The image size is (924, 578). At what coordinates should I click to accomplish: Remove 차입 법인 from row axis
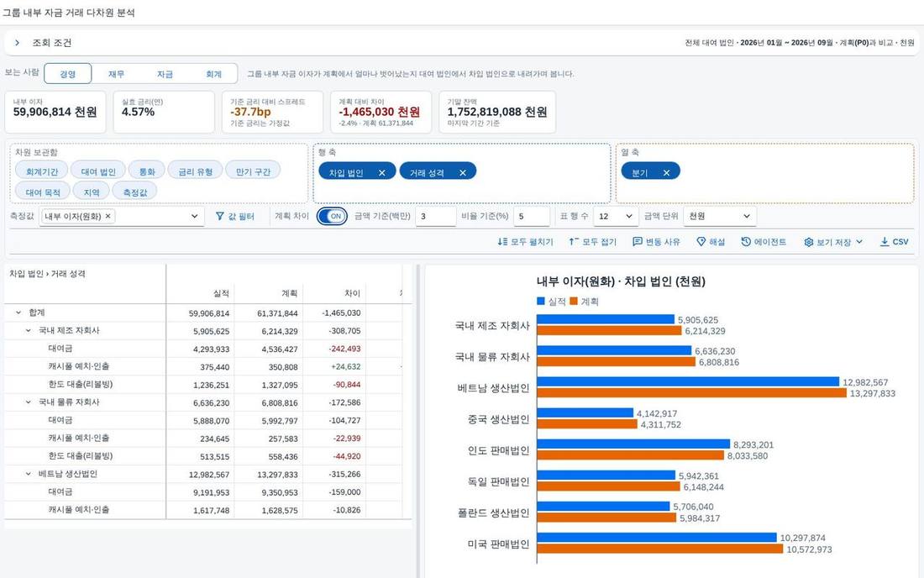tap(382, 172)
